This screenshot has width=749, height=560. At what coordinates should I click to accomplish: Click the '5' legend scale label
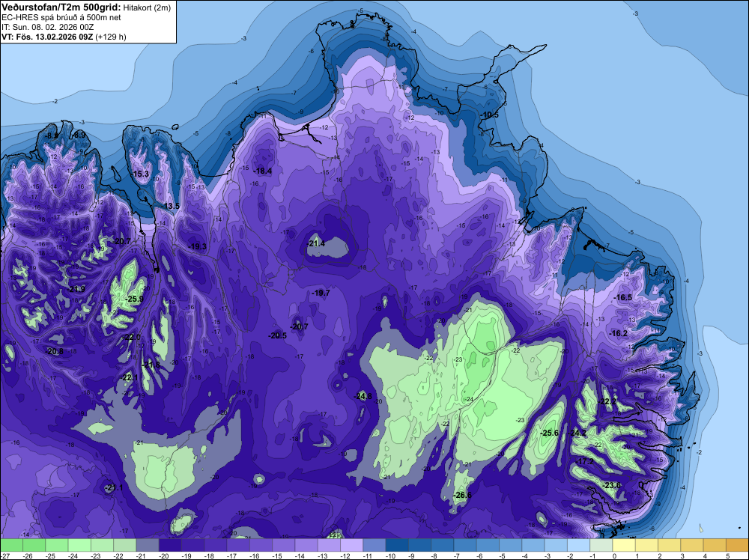(x=727, y=556)
